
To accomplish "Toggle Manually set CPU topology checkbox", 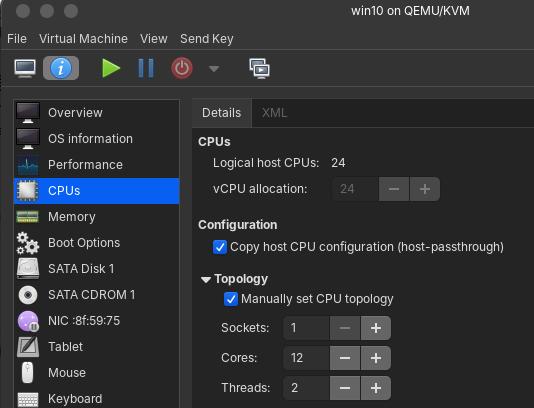I will 231,299.
